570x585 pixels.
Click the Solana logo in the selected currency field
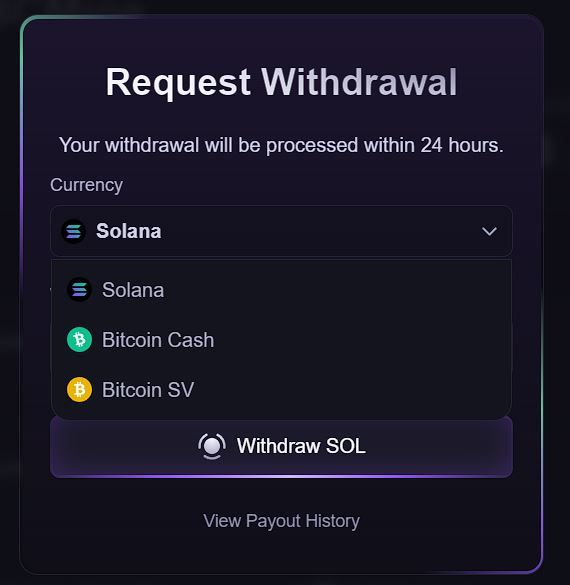[73, 231]
